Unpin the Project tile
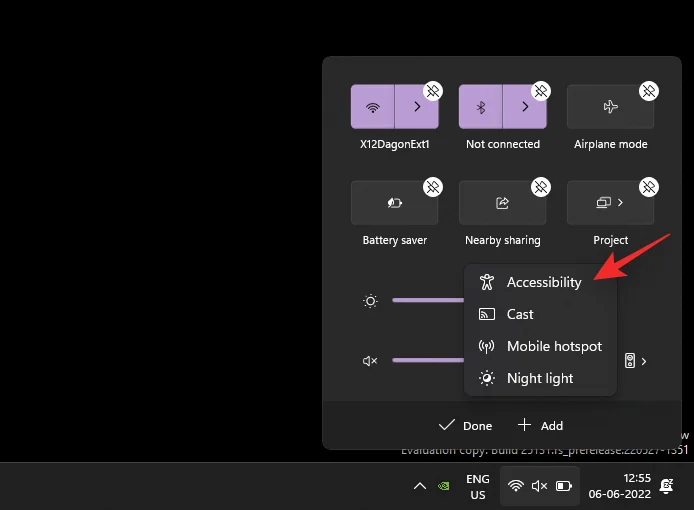The width and height of the screenshot is (694, 510). point(649,187)
